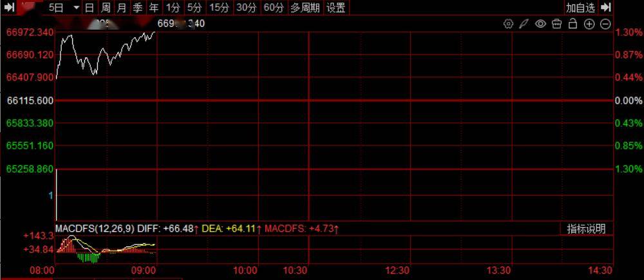Open the toolbox icon
Image resolution: width=644 pixels, height=280 pixels.
pos(556,24)
